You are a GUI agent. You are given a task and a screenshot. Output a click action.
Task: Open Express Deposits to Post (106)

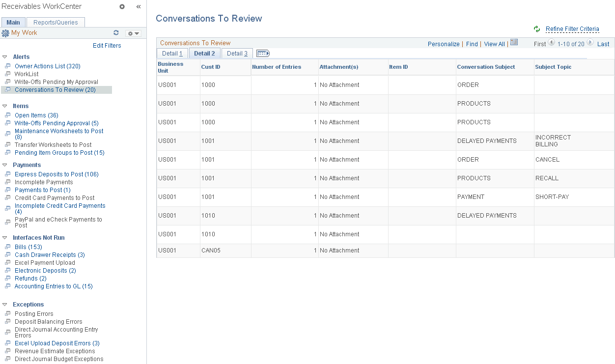tap(56, 174)
